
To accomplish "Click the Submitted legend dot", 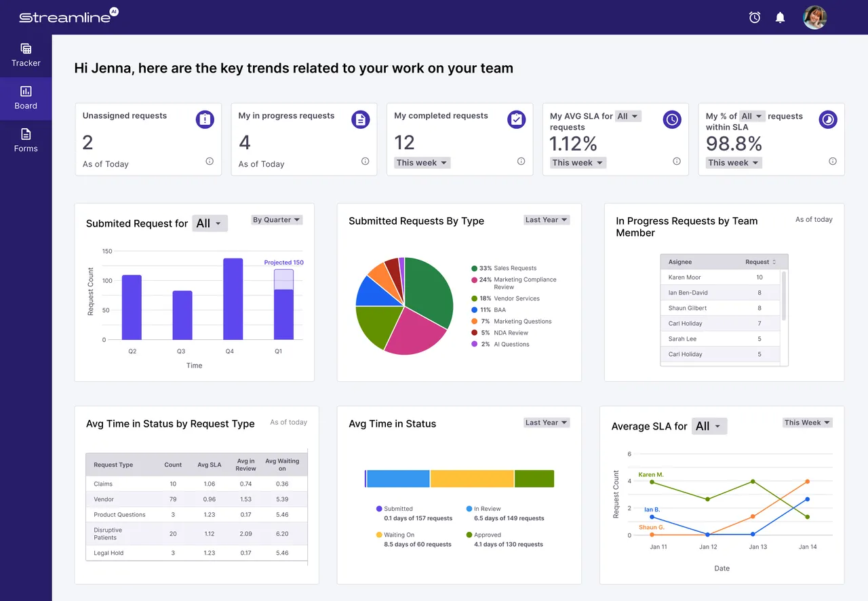I will 379,509.
